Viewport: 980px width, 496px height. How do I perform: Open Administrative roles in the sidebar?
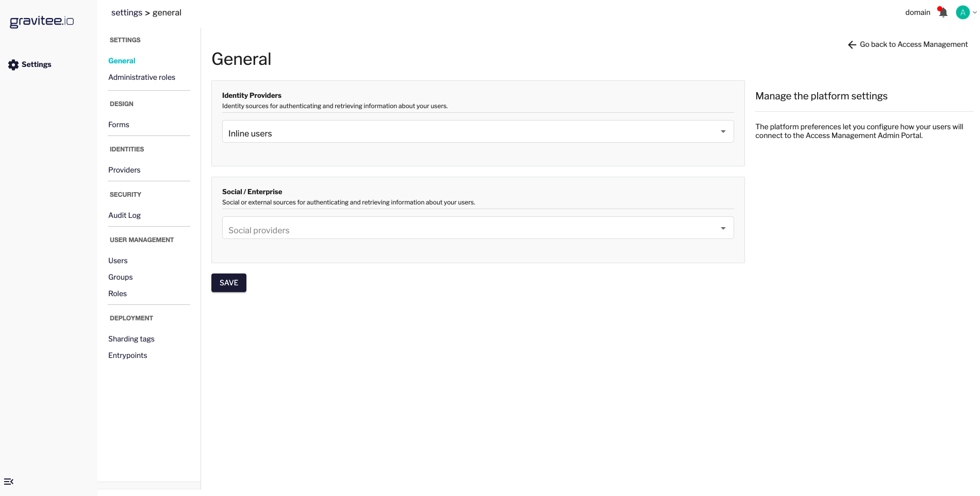coord(142,77)
